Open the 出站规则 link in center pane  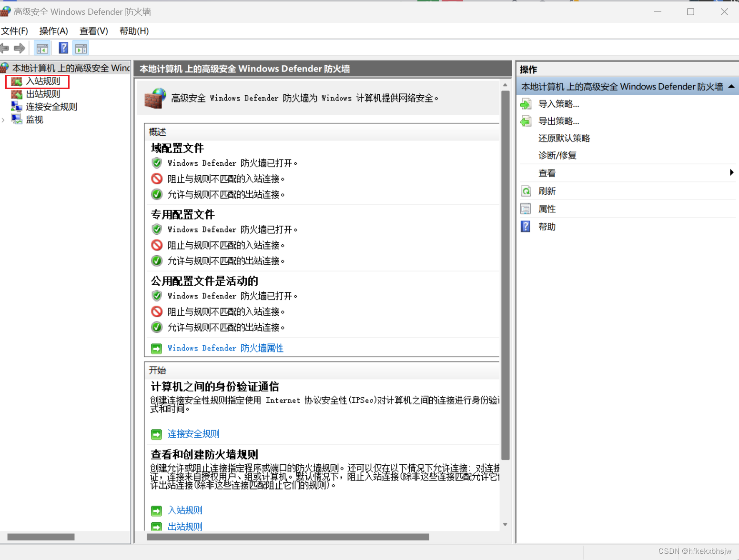coord(185,526)
